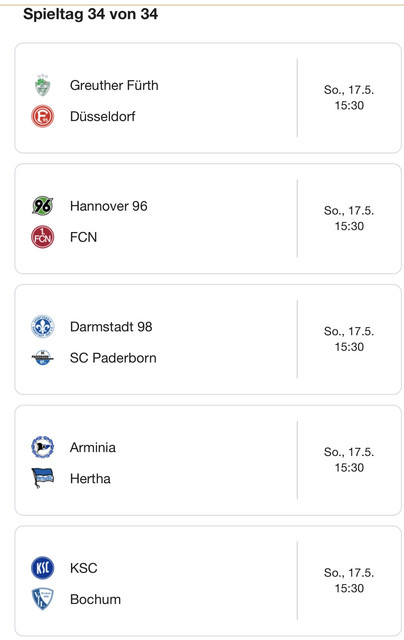
Task: Open the Darmstadt 98 lily crest
Action: tap(42, 327)
